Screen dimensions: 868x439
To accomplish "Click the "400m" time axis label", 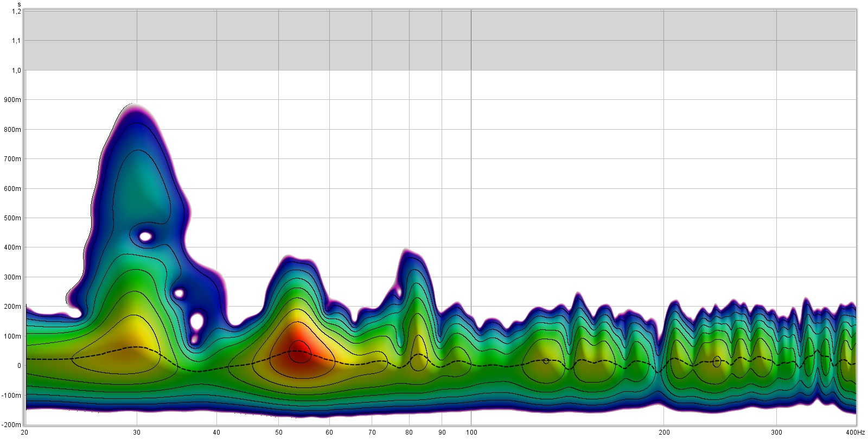I will [13, 247].
